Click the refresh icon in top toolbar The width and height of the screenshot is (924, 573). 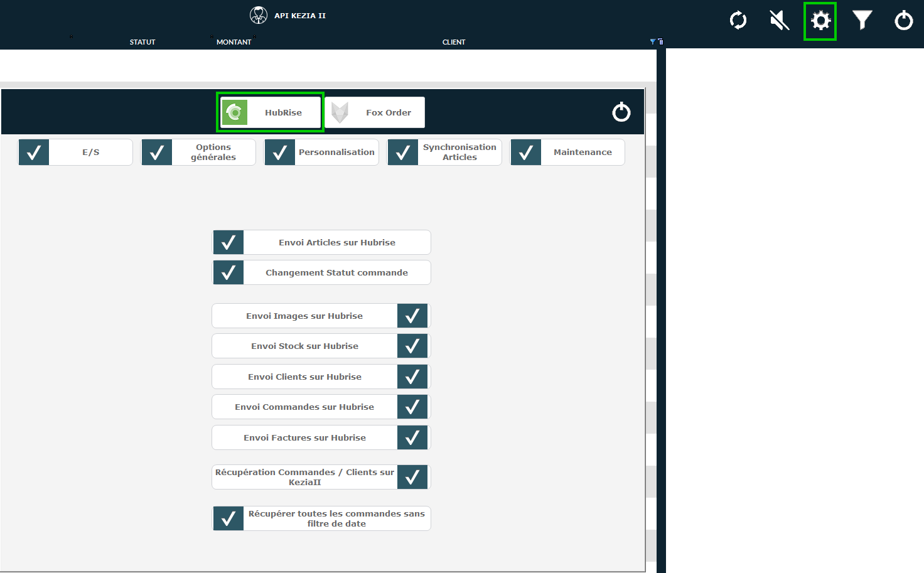coord(738,21)
